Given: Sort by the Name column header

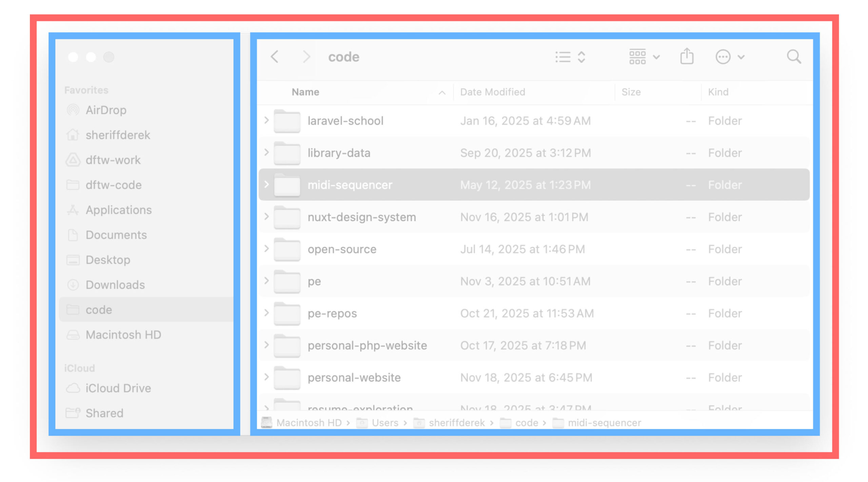Looking at the screenshot, I should [x=305, y=92].
